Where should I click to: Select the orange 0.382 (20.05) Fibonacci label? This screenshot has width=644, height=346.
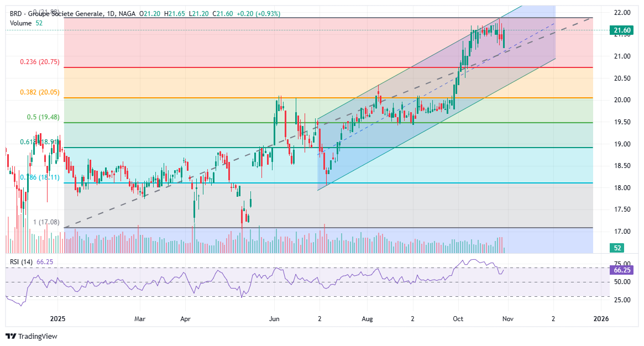[40, 93]
